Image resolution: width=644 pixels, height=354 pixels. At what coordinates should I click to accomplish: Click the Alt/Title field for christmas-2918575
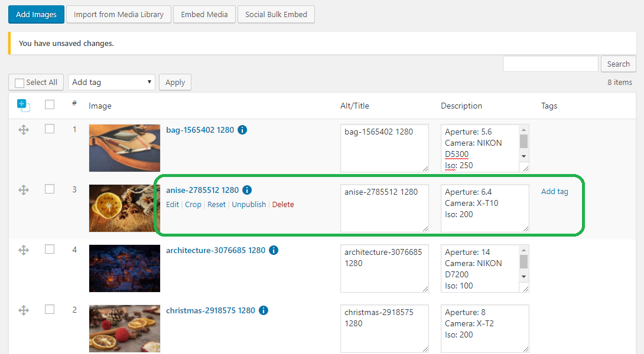point(385,329)
